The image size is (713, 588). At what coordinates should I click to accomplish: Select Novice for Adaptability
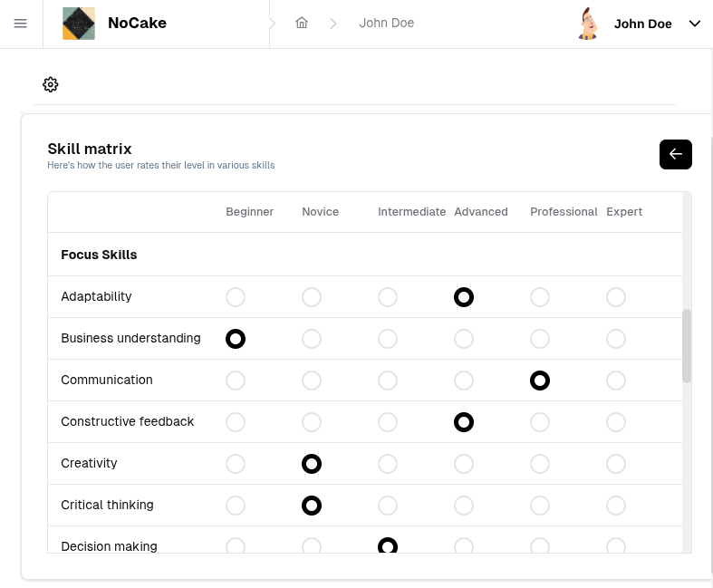coord(312,297)
